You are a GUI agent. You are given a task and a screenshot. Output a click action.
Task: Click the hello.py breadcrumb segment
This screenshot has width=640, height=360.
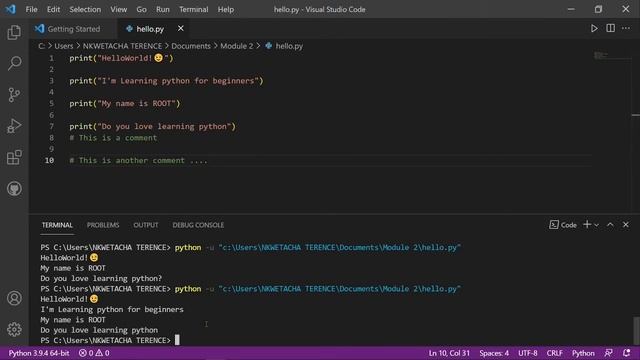point(284,46)
